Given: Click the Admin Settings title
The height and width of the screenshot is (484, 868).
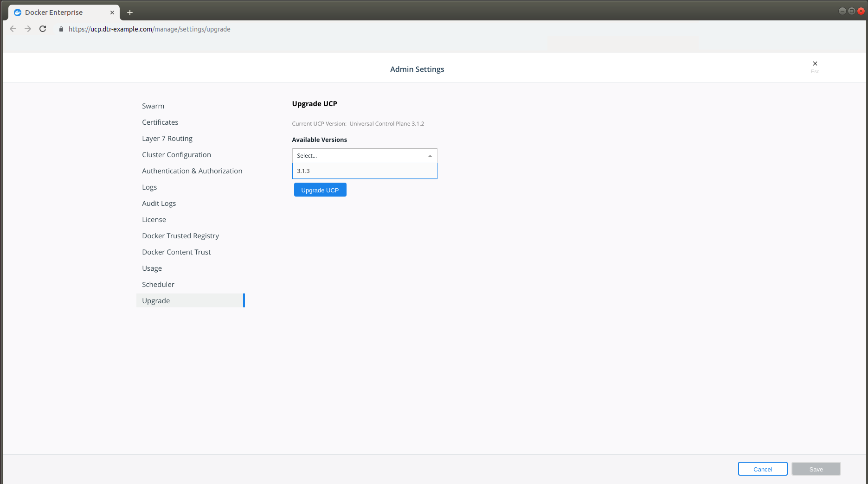Looking at the screenshot, I should click(417, 69).
